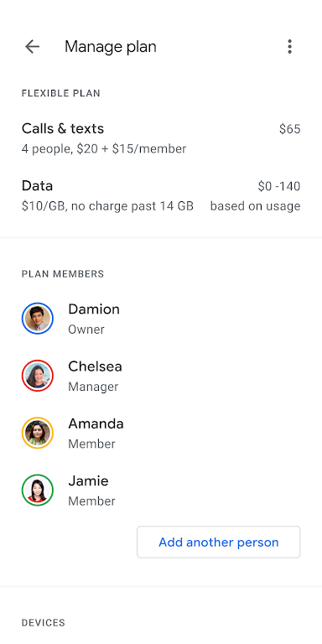This screenshot has height=644, width=322.
Task: Tap the $65 calls & texts price
Action: tap(290, 129)
